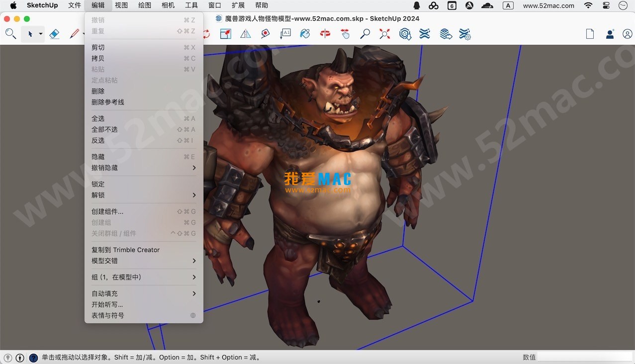Choose 全选 to select everything
635x364 pixels.
pyautogui.click(x=144, y=118)
